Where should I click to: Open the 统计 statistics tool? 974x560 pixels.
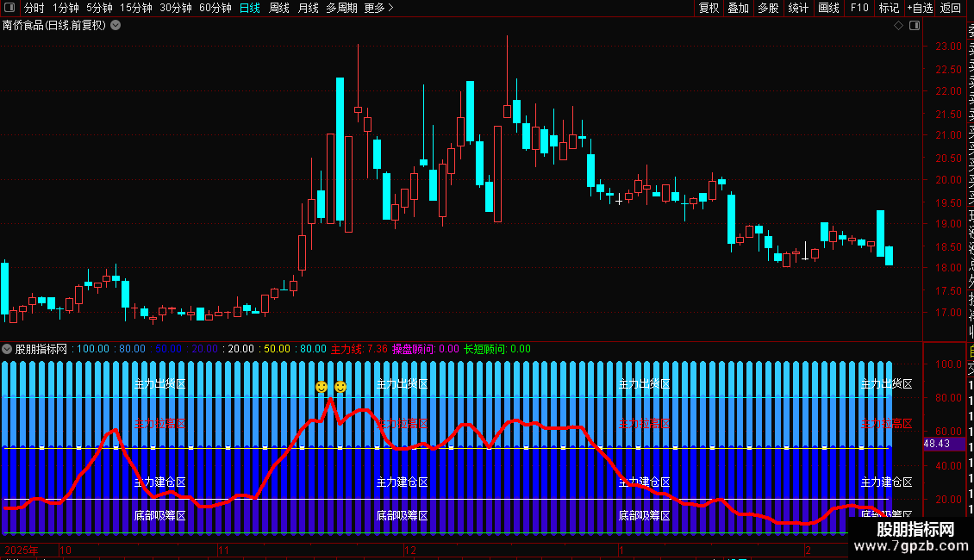[x=798, y=8]
